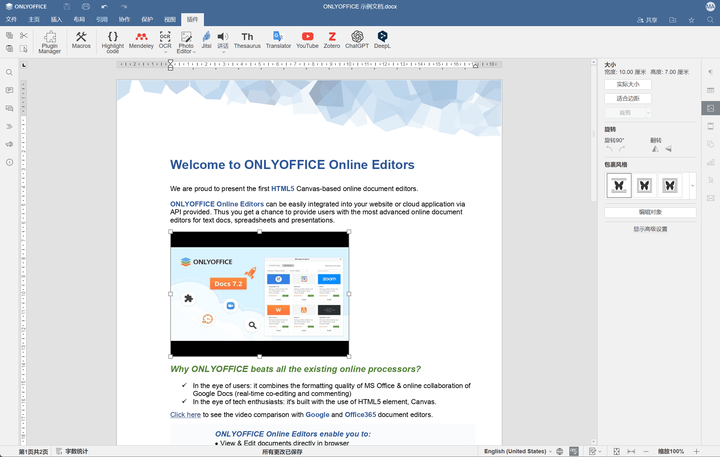Screen dimensions: 720x457
Task: Toggle the ruler tab stop selector
Action: pos(24,65)
